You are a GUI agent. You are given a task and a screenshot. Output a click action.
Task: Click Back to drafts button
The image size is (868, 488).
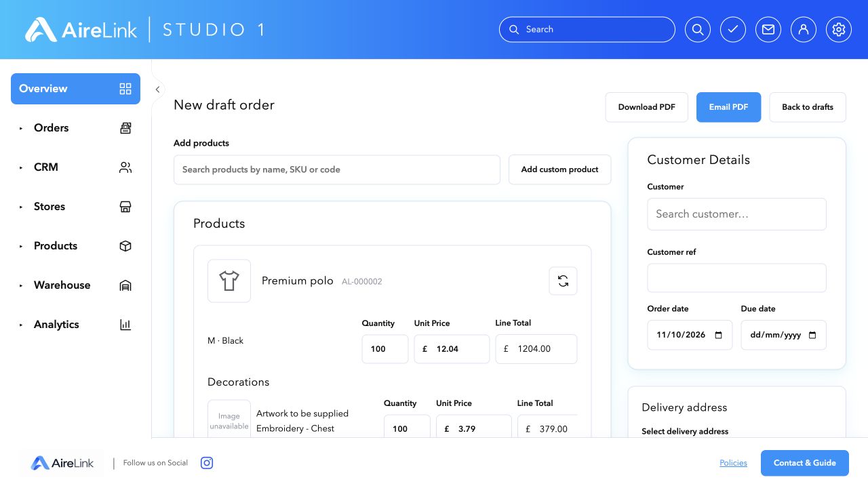tap(807, 107)
